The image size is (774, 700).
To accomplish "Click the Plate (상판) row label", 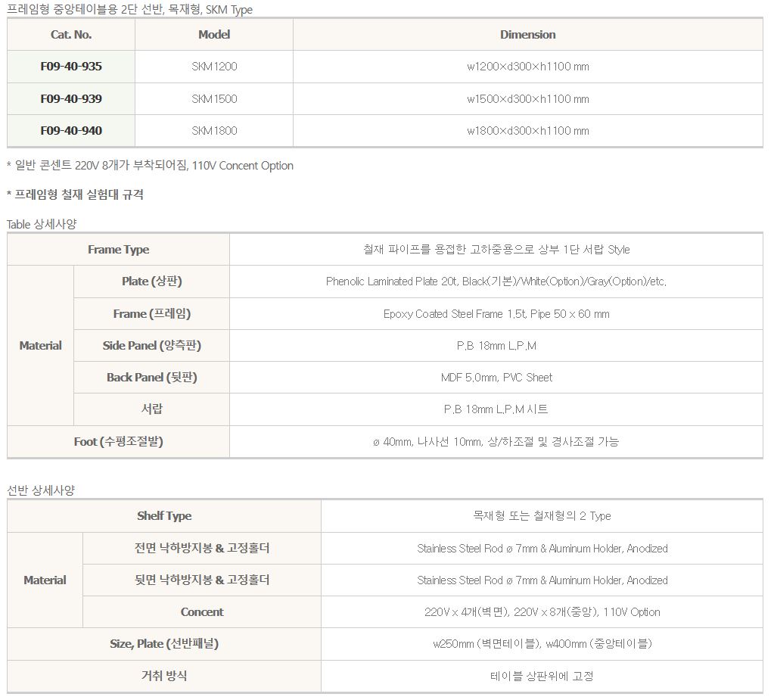I will (x=152, y=282).
